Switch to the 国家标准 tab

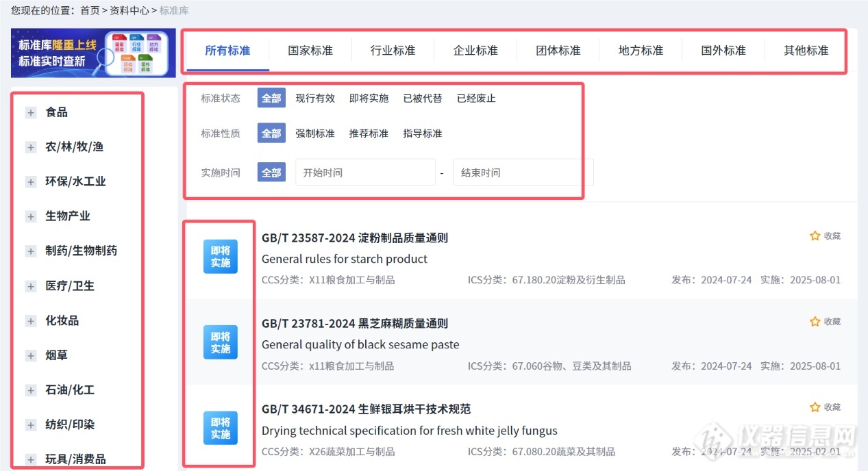point(310,51)
